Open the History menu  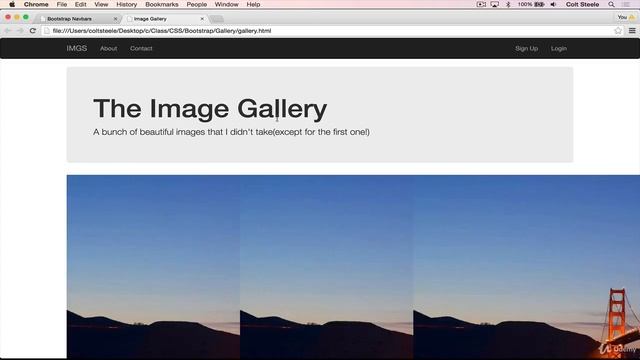click(127, 4)
